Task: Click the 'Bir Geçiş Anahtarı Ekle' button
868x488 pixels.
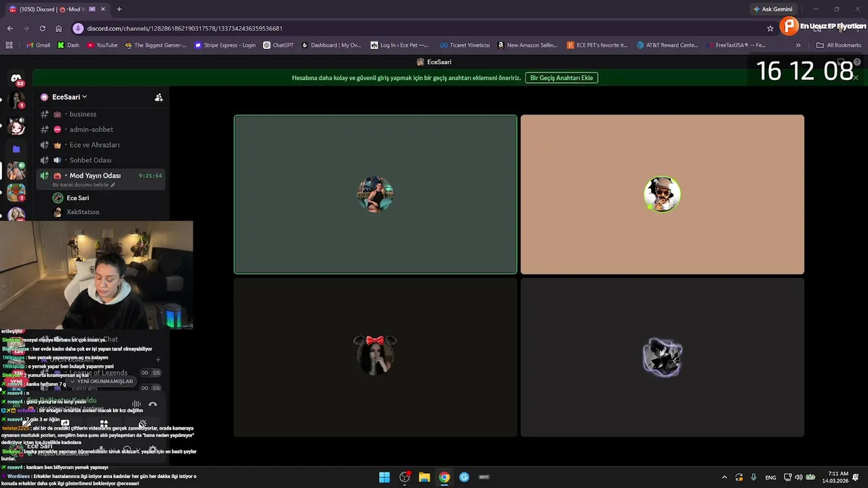Action: [x=561, y=78]
